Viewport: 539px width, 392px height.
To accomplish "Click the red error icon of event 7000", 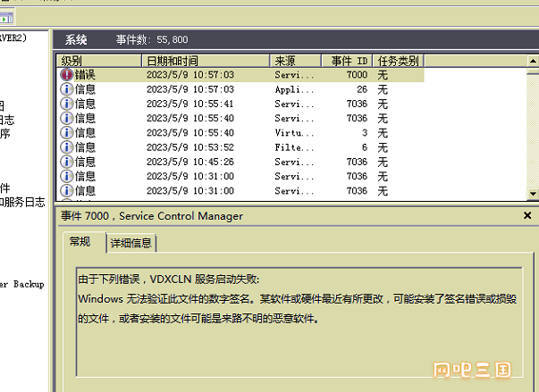I will (66, 75).
